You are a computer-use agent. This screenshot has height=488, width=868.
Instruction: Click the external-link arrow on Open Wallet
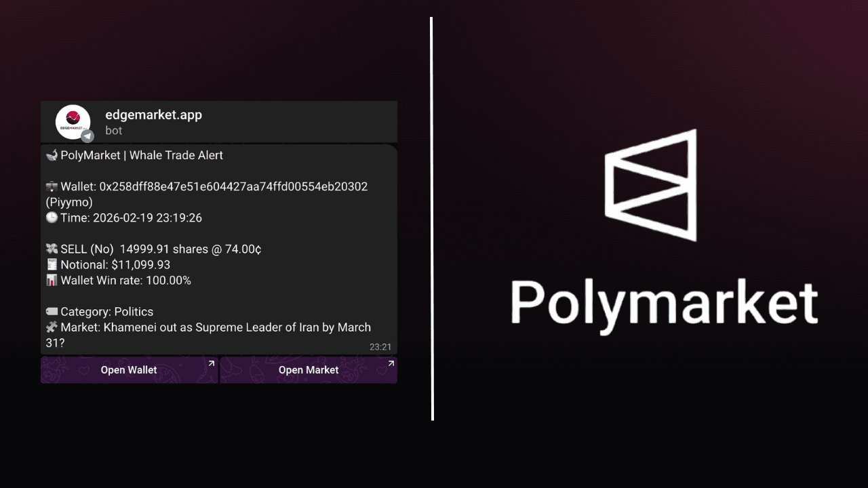coord(212,363)
